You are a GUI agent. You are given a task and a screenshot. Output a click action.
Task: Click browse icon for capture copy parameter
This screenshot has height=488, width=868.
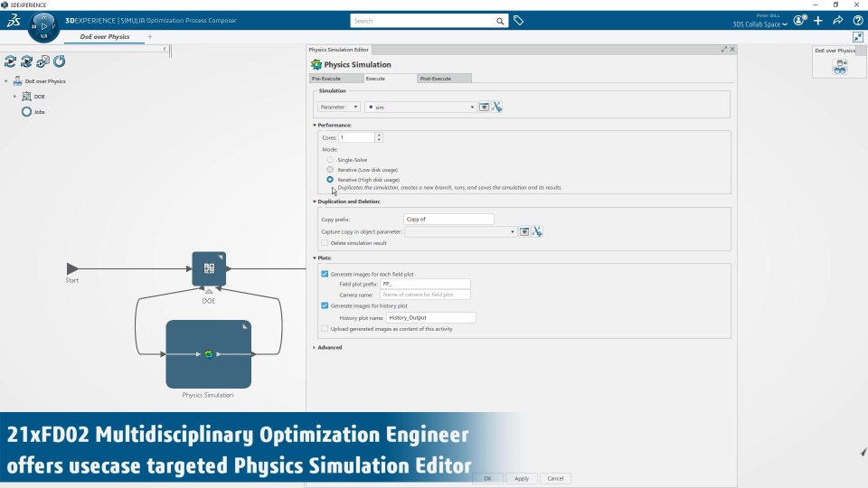point(524,231)
